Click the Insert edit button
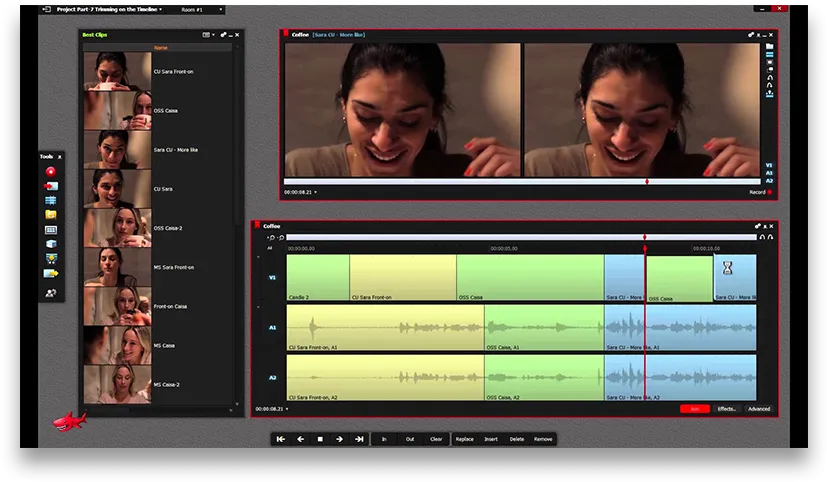This screenshot has width=827, height=482. [491, 439]
